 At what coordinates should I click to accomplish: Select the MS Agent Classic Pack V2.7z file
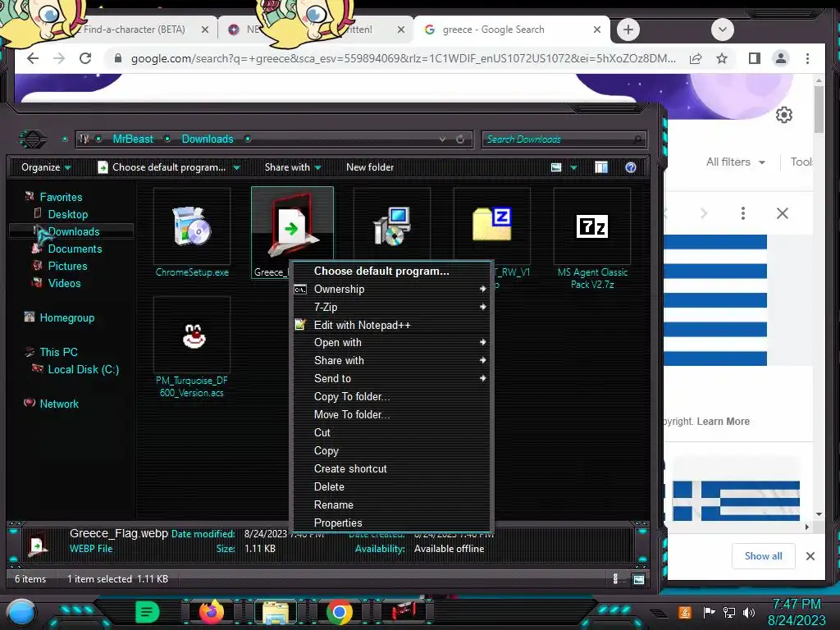pos(592,235)
